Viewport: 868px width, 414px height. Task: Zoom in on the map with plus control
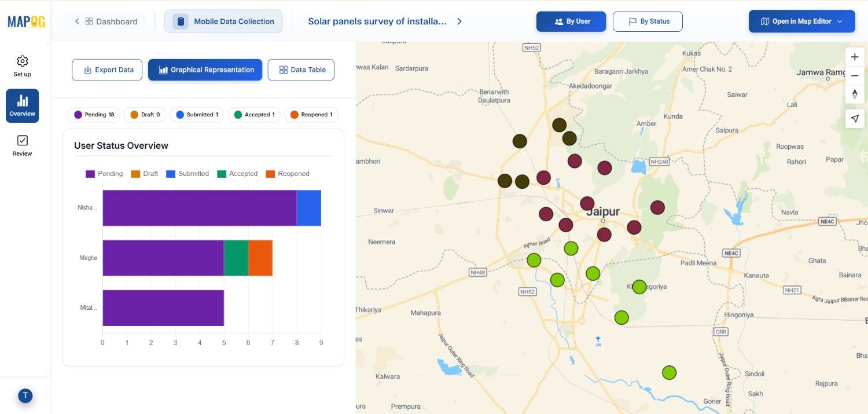(855, 57)
